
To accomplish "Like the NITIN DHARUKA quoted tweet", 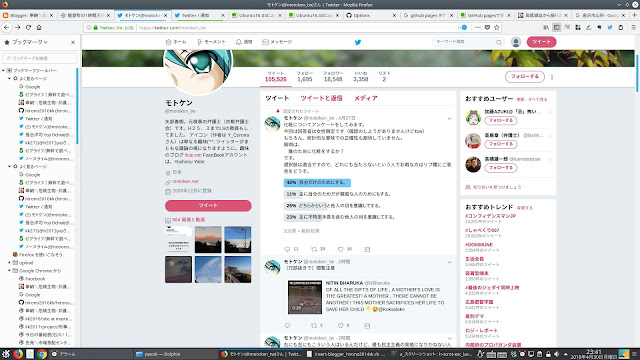I will point(340,326).
